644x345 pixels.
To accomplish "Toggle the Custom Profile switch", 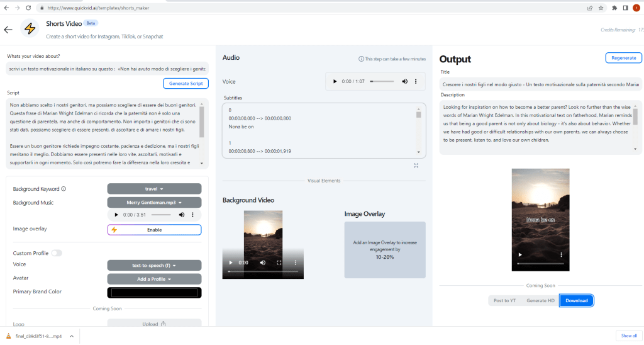I will pyautogui.click(x=57, y=253).
